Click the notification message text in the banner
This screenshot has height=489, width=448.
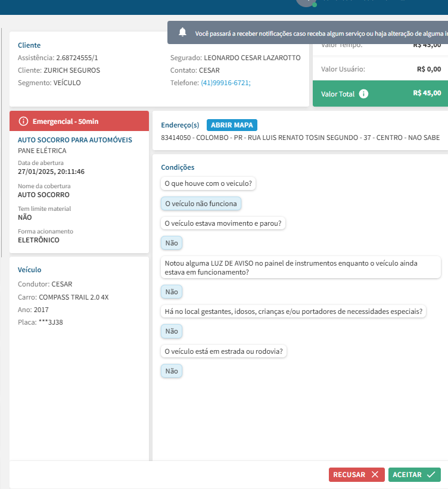pos(321,33)
